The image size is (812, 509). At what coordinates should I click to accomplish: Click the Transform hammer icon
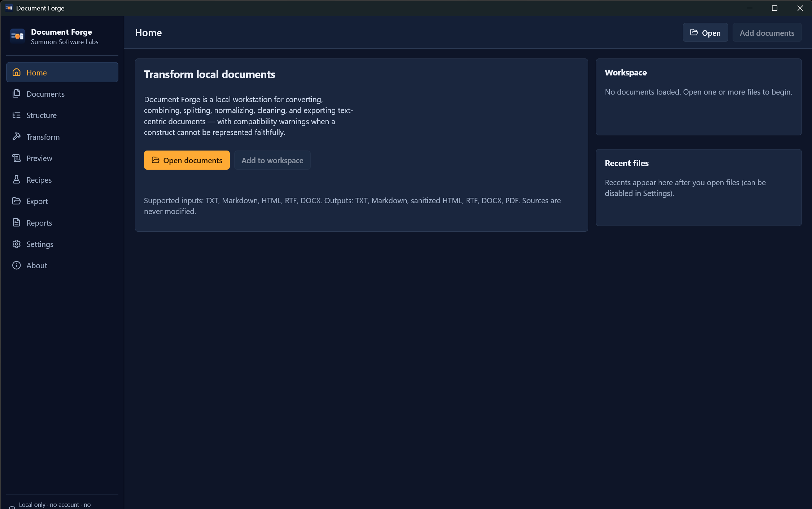click(x=16, y=136)
